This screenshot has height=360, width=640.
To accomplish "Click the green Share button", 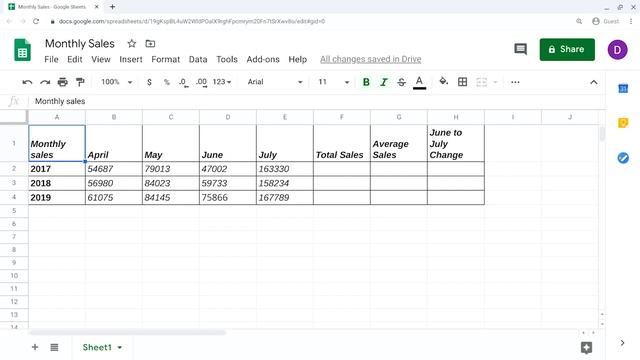I will [567, 49].
